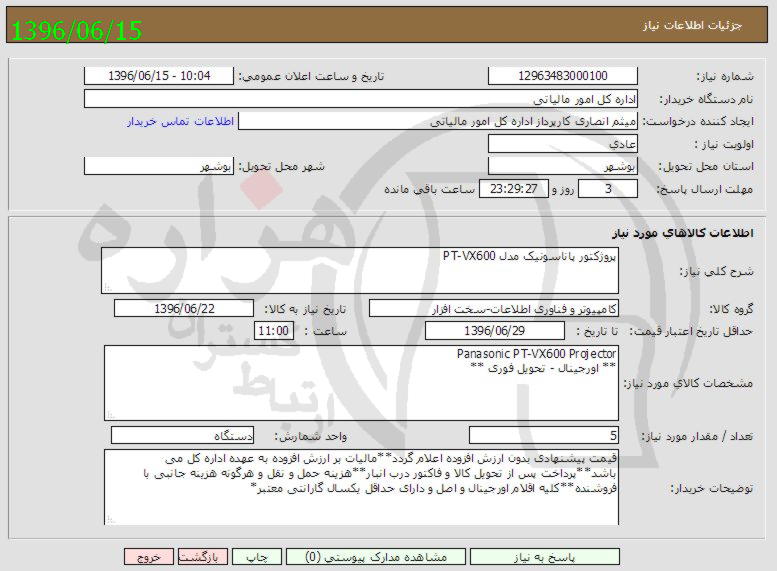Click the label مهلت ارسال پاسخ
Screen dimensions: 777x571
[705, 189]
